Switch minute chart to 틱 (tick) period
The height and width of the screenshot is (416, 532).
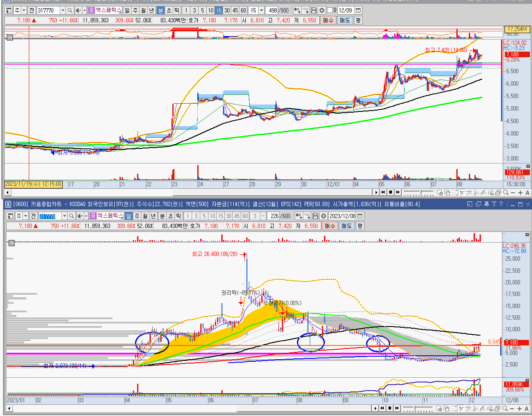(177, 10)
